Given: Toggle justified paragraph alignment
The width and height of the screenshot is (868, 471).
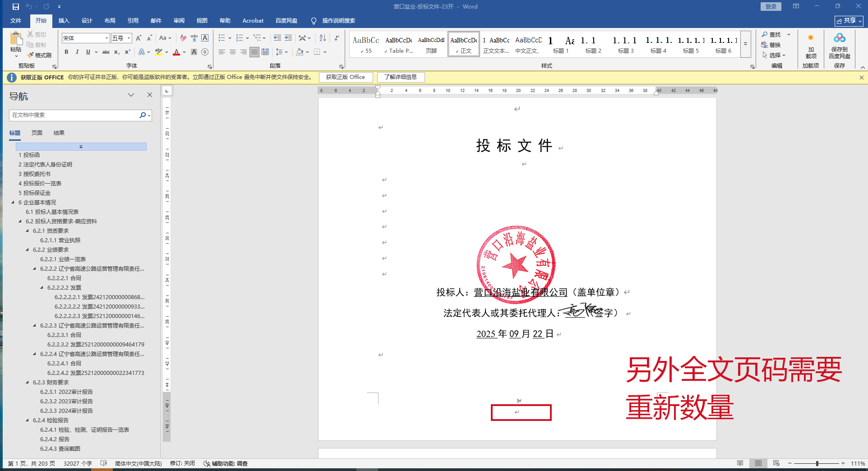Looking at the screenshot, I should pos(254,52).
